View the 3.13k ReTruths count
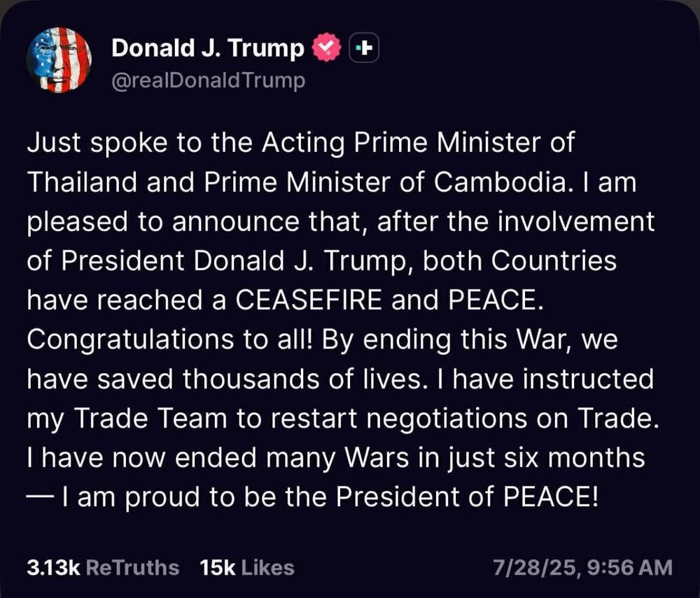 pyautogui.click(x=53, y=567)
